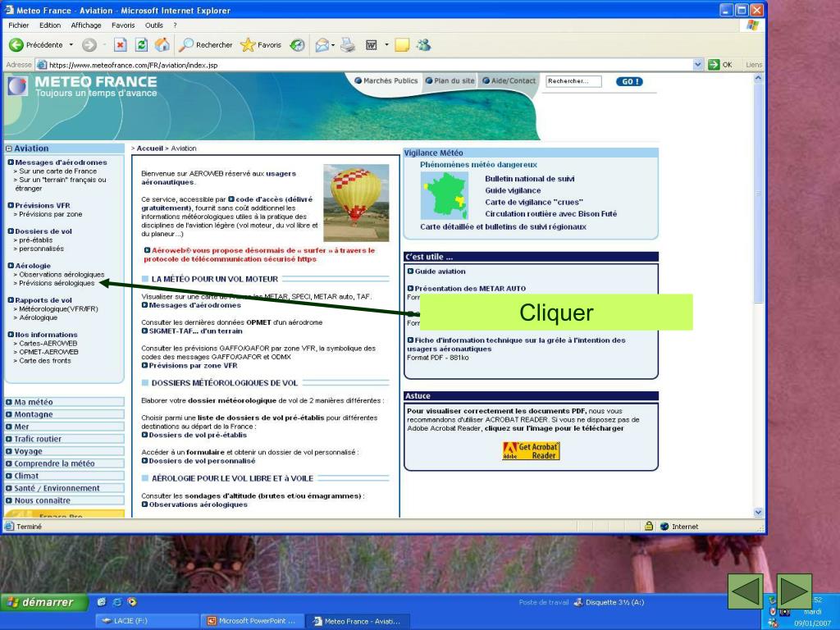Open the Fichier menu
Viewport: 840px width, 630px height.
coord(19,25)
